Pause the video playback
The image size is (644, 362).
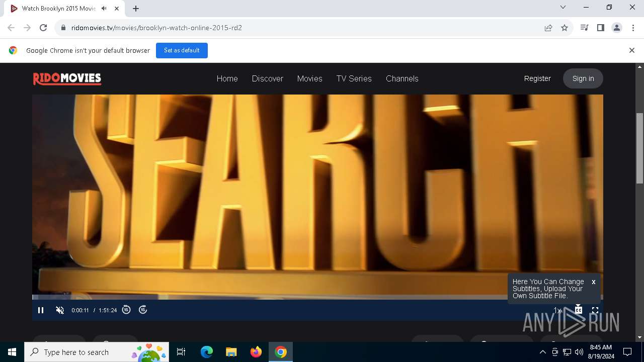(x=41, y=310)
